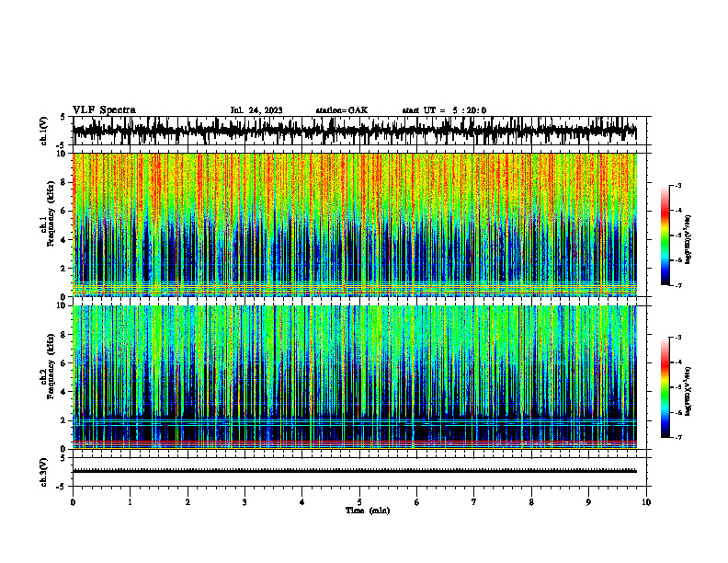Click the ch.1 spectrogram color scale bar
This screenshot has height=563, width=728.
[x=665, y=236]
